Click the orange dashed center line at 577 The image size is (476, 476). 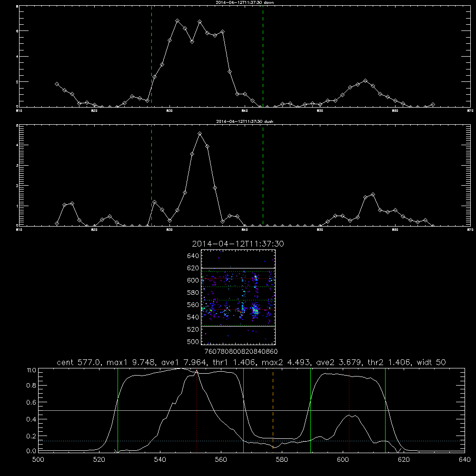coord(273,410)
